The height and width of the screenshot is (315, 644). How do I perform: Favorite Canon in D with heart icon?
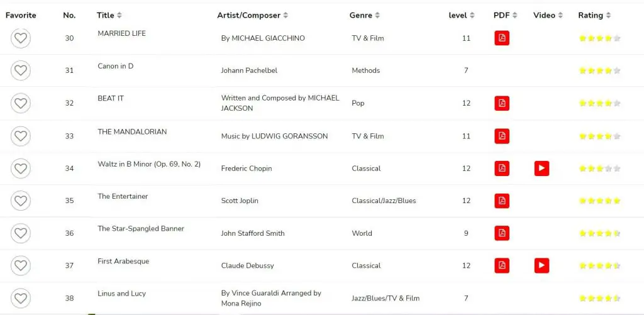pyautogui.click(x=21, y=70)
